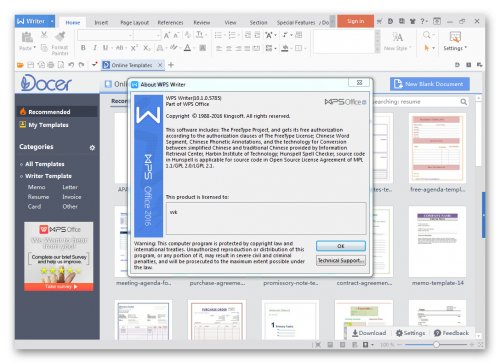This screenshot has height=364, width=500.
Task: Click the Center alignment icon
Action: click(229, 49)
